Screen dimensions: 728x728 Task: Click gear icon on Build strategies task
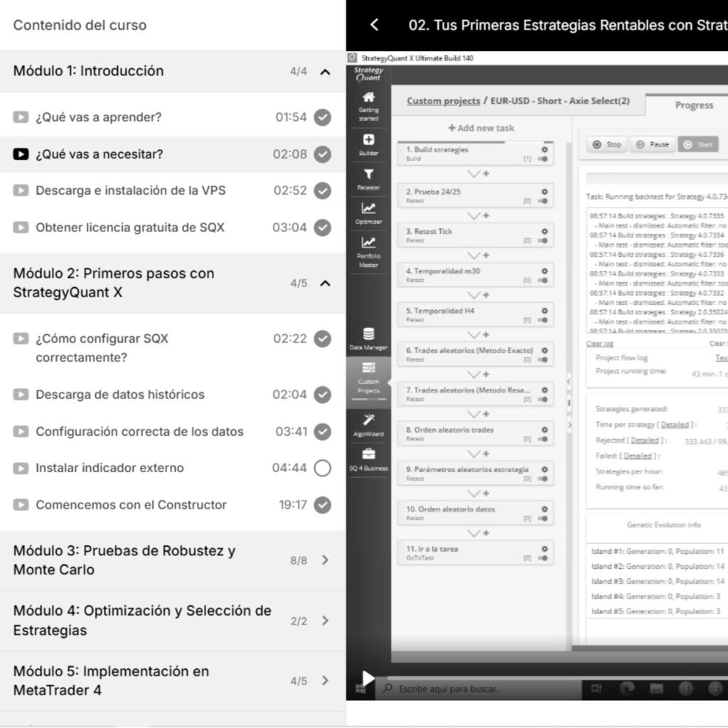(545, 150)
